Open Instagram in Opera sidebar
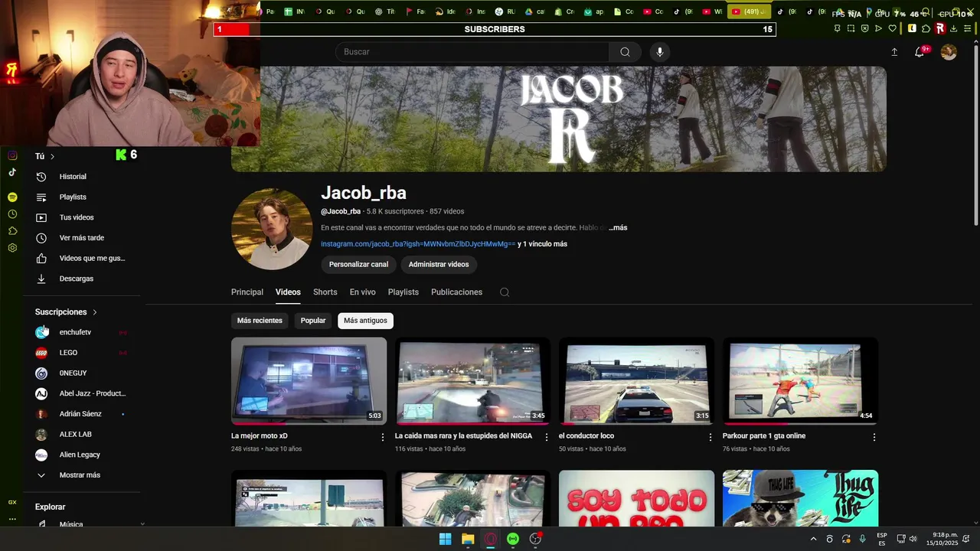The width and height of the screenshot is (980, 551). 12,155
